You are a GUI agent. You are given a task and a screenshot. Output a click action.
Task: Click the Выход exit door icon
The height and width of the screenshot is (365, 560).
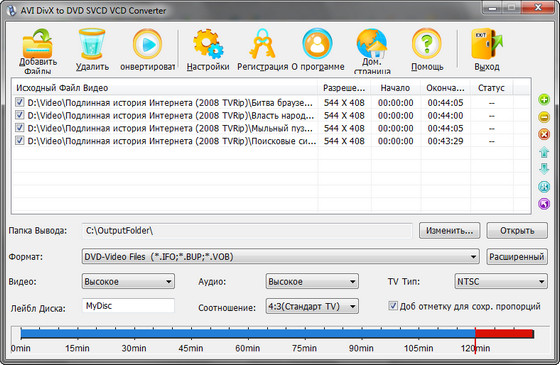(487, 44)
